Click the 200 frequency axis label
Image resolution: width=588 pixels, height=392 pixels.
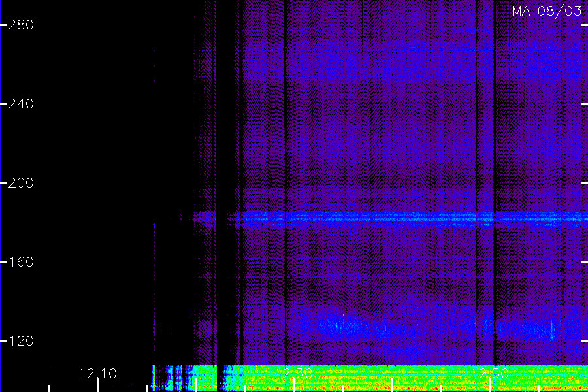pos(21,183)
